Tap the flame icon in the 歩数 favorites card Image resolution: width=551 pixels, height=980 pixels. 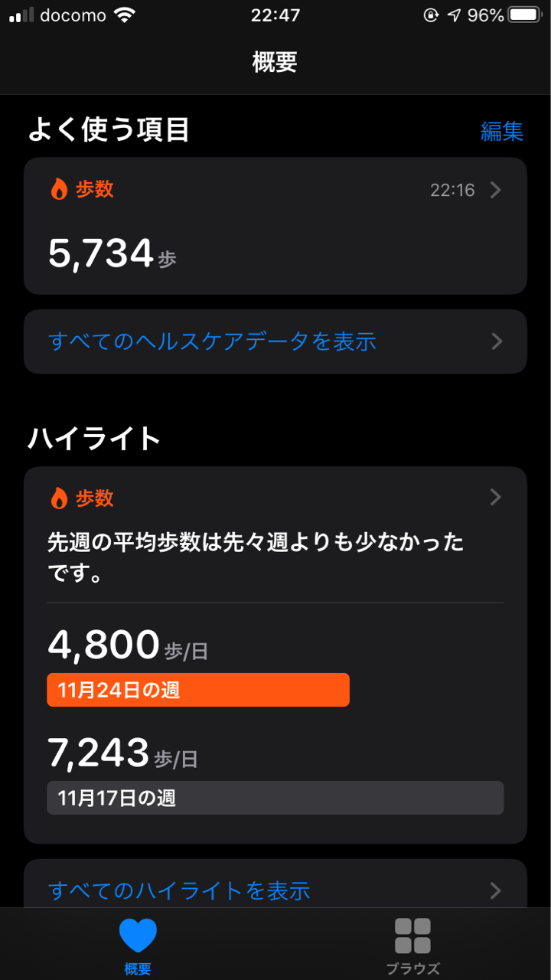[x=59, y=189]
